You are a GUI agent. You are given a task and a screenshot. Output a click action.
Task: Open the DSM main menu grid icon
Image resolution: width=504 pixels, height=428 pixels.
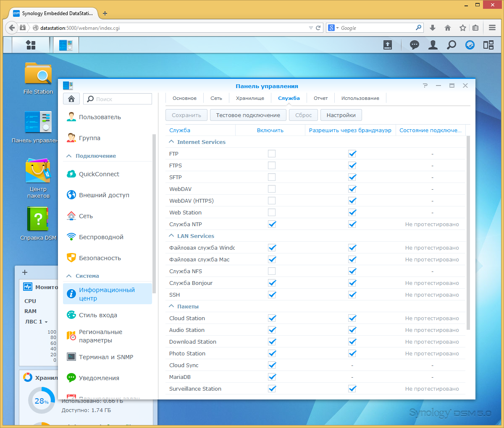tap(31, 45)
